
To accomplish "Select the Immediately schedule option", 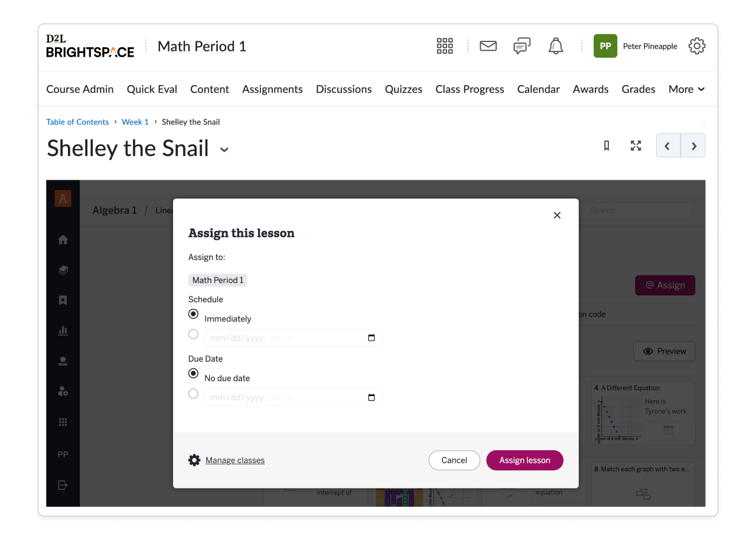I will click(x=193, y=314).
